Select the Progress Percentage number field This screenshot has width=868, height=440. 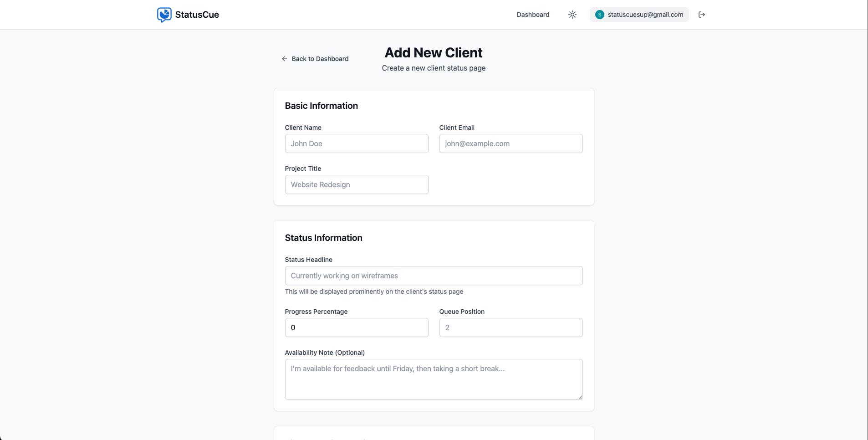pyautogui.click(x=357, y=327)
